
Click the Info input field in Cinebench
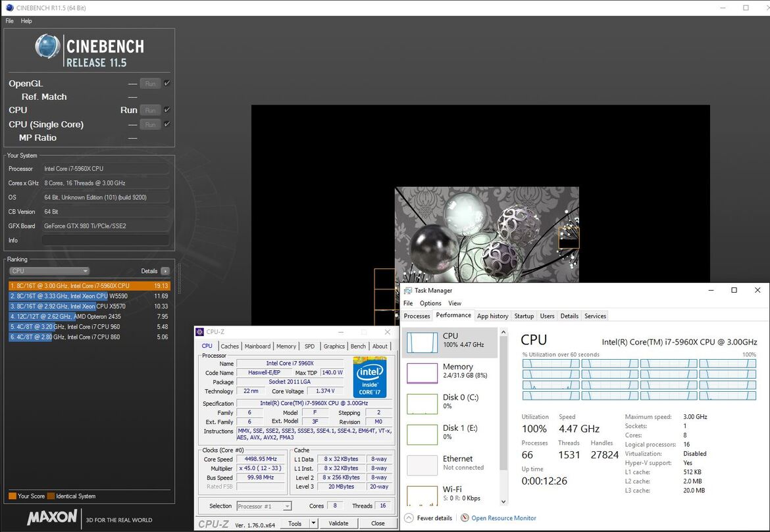(x=105, y=240)
